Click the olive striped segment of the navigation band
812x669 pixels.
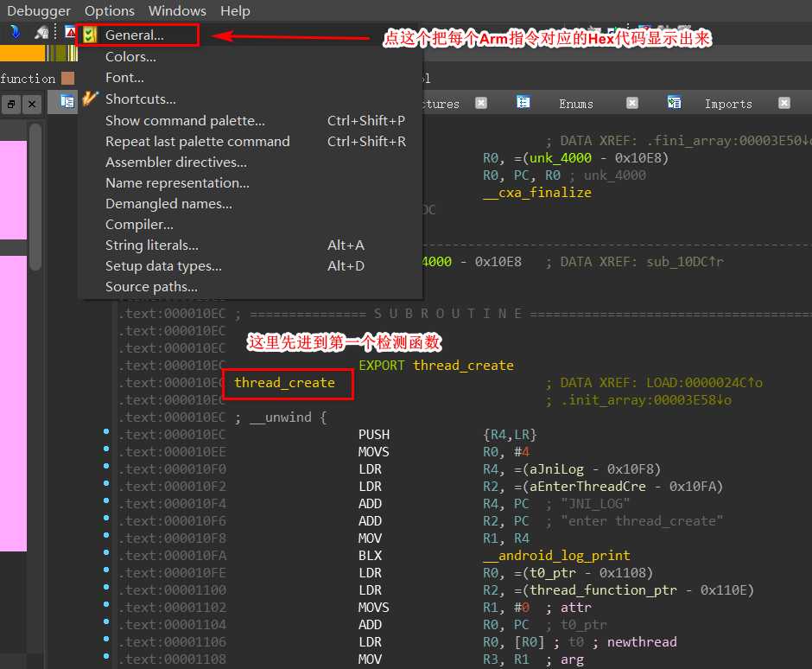62,53
